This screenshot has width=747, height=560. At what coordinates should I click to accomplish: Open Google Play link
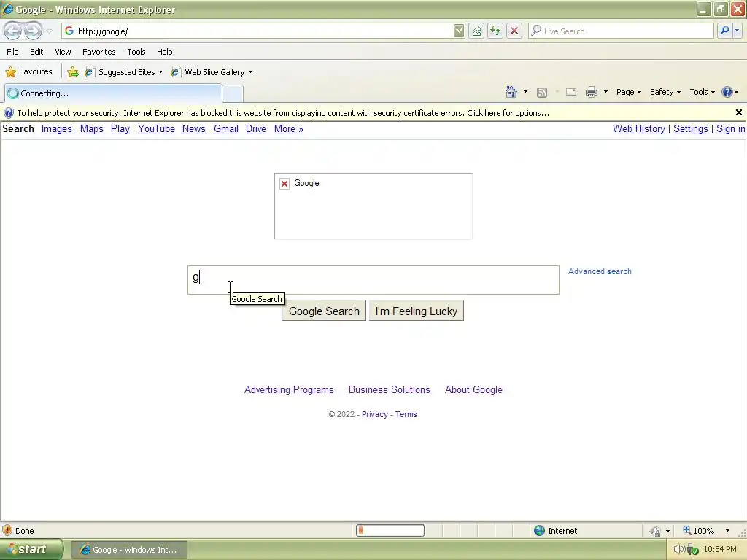click(120, 129)
